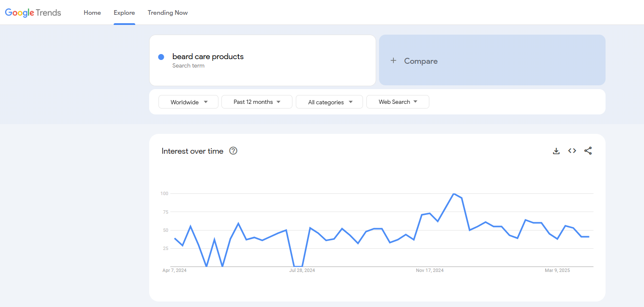
Task: Click the Google Trends logo
Action: coord(33,13)
